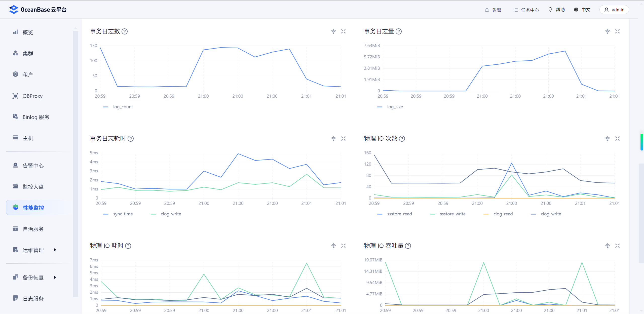The height and width of the screenshot is (314, 644).
Task: Click fullscreen icon on 事务日志数 chart
Action: 343,31
